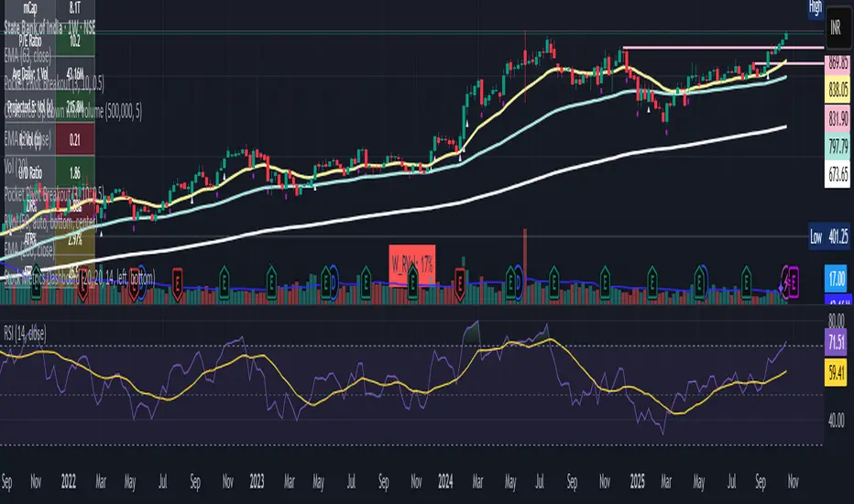Click the red earnings marker near February 2024
Screen dimensions: 854x504
pyautogui.click(x=460, y=283)
